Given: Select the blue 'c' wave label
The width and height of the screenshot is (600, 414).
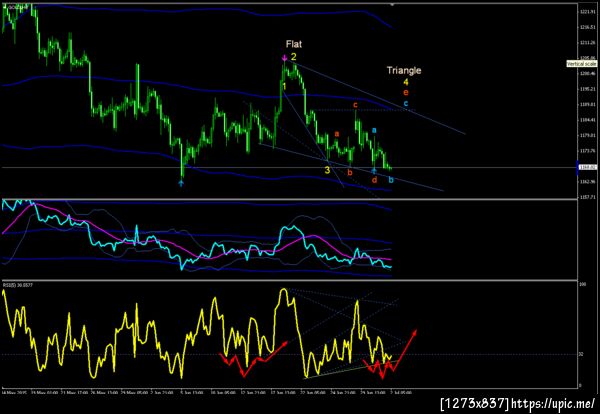Looking at the screenshot, I should (x=406, y=103).
